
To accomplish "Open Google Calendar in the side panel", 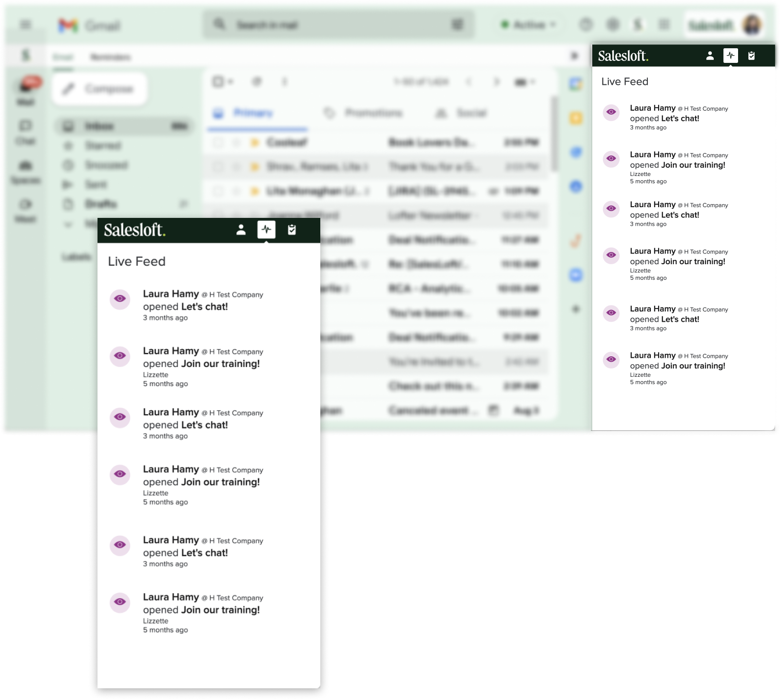I will coord(576,84).
